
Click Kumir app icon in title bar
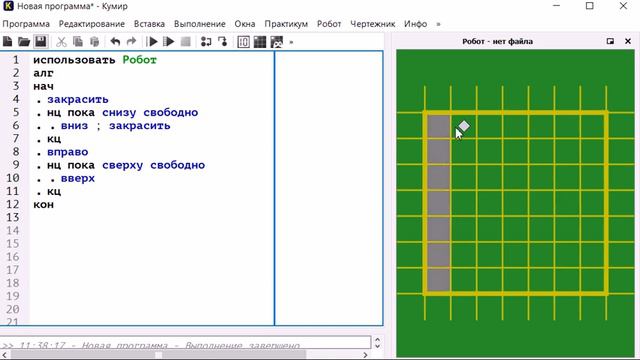pos(8,6)
